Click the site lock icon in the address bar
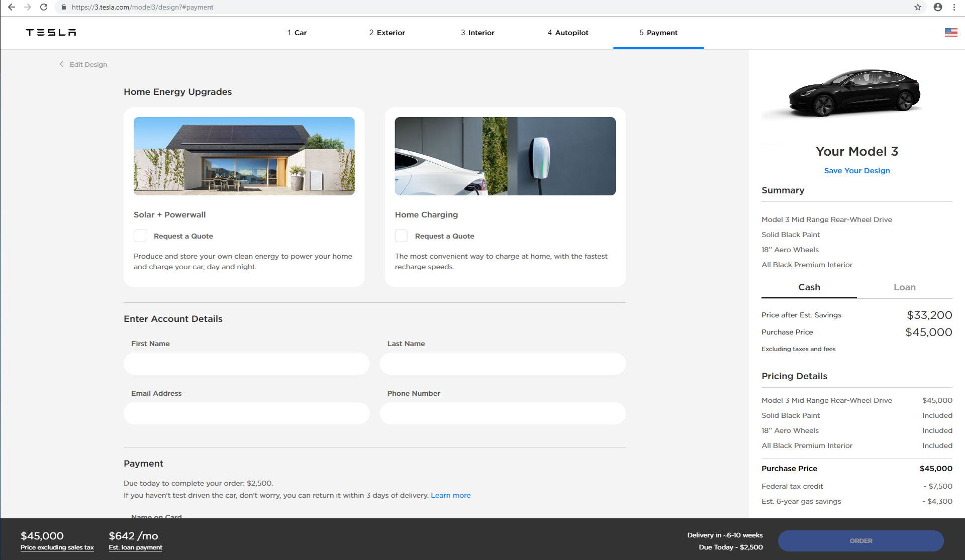 coord(64,7)
